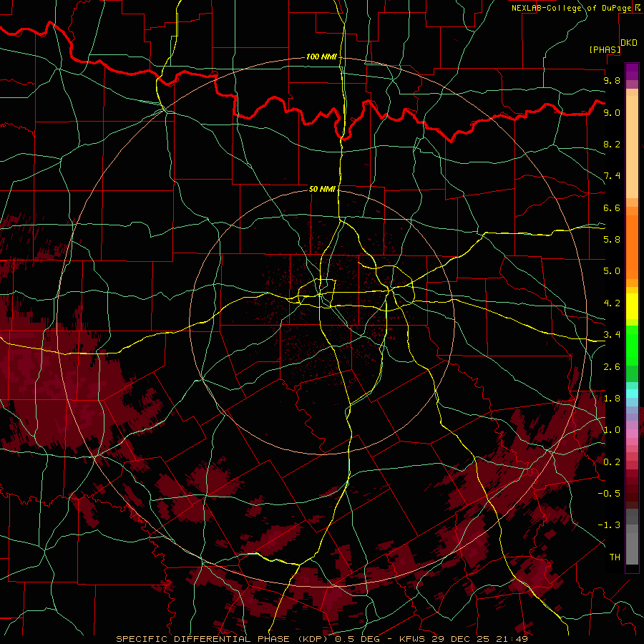
Task: Click the 8.2 scale value
Action: click(612, 144)
